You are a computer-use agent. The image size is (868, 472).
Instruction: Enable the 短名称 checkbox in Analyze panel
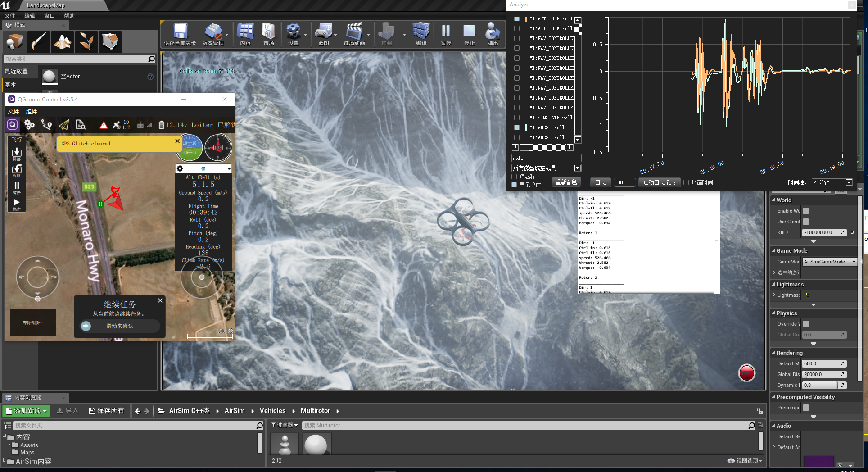[514, 177]
